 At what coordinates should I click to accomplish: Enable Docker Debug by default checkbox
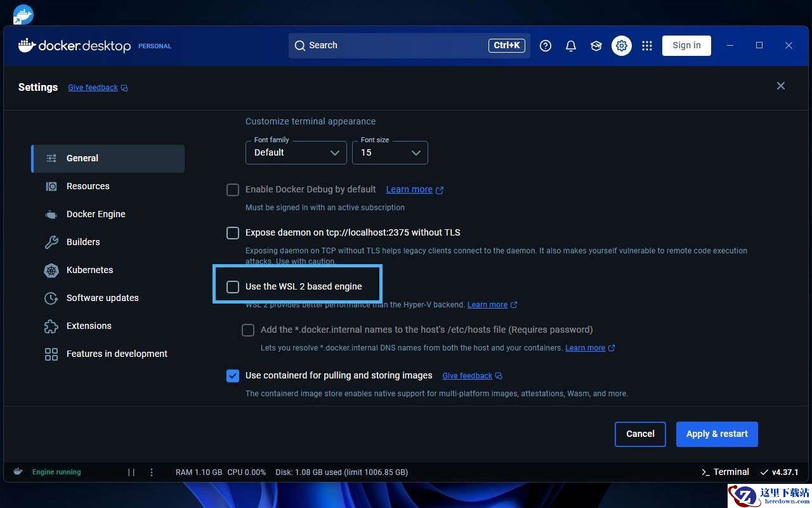233,190
